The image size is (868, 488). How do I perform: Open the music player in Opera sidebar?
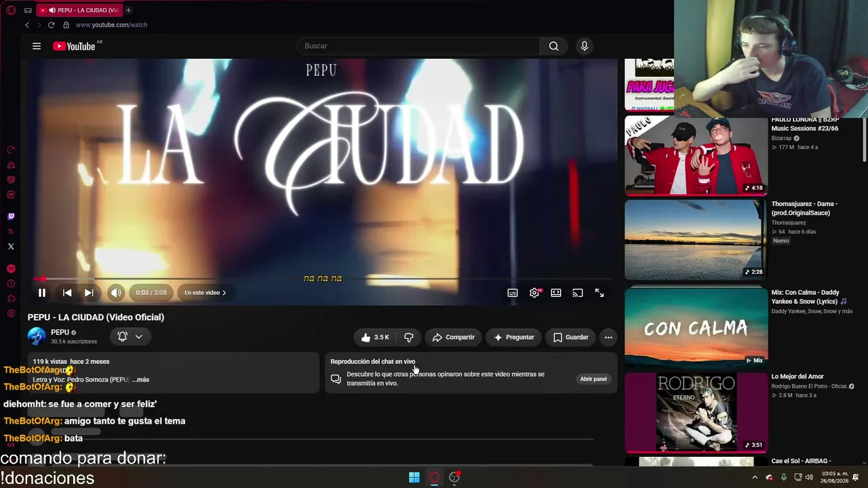[11, 269]
